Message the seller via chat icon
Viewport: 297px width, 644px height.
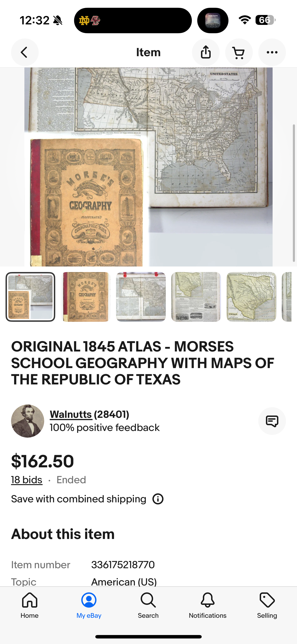[272, 421]
